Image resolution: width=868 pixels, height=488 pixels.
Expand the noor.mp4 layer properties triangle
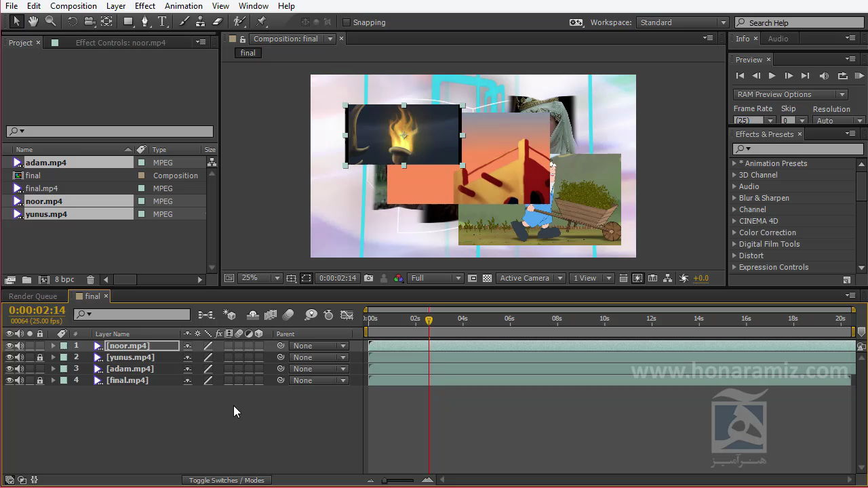54,346
